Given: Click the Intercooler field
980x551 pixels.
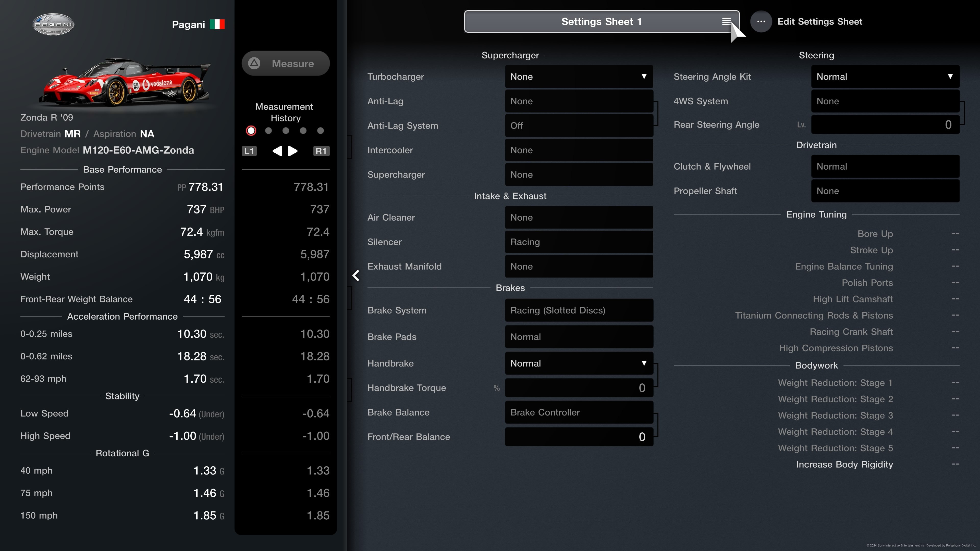Looking at the screenshot, I should point(579,150).
